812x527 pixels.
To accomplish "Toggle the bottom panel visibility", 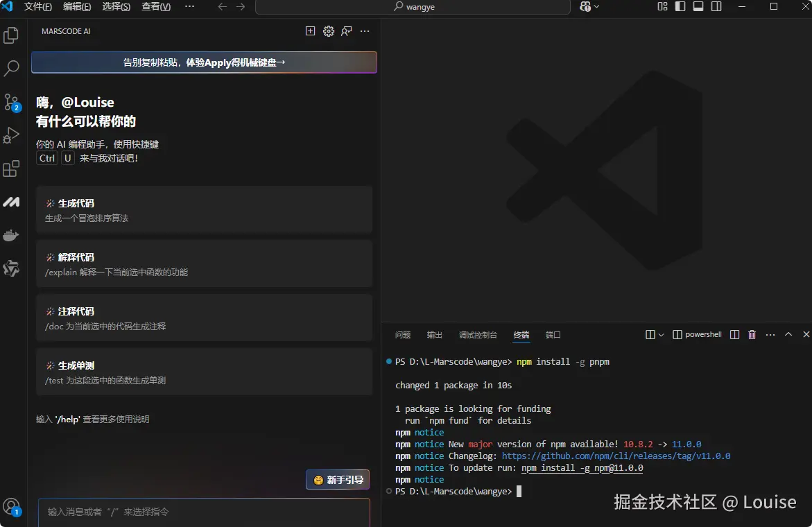I will (698, 7).
